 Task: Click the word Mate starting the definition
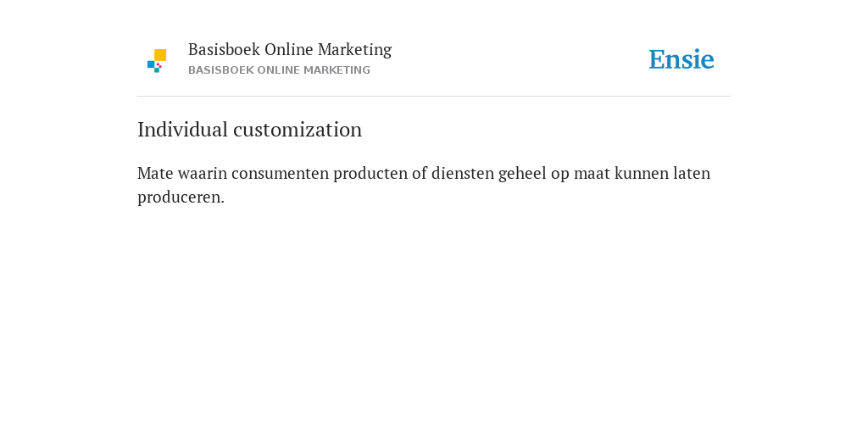coord(155,173)
